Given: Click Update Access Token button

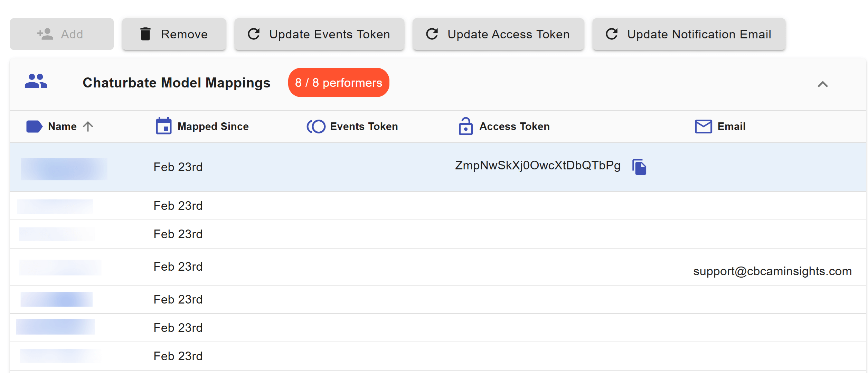Looking at the screenshot, I should click(x=498, y=34).
